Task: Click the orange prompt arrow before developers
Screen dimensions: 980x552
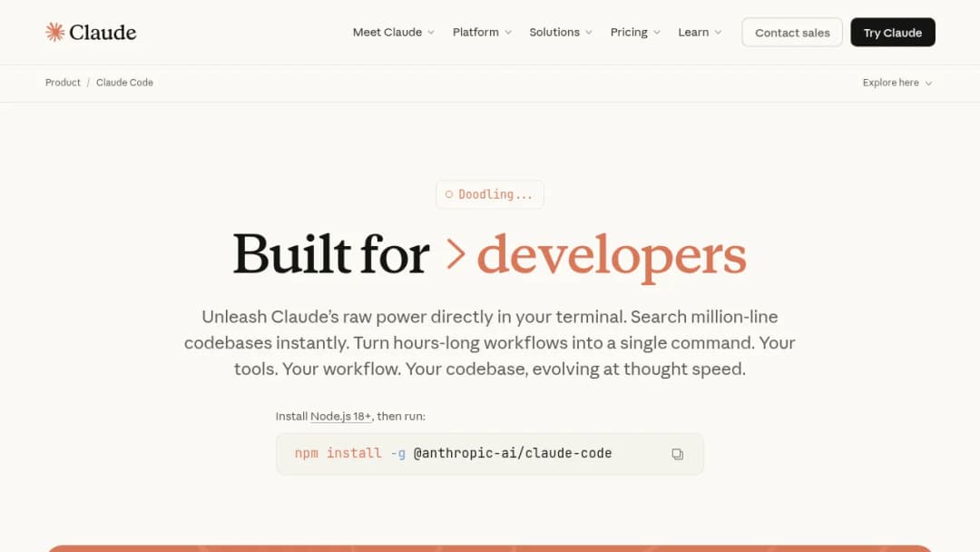Action: (x=456, y=254)
